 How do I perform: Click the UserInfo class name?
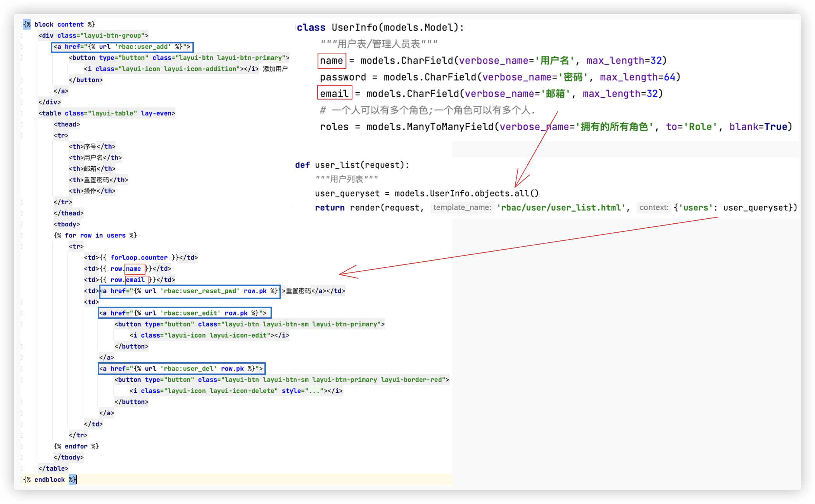tap(354, 28)
